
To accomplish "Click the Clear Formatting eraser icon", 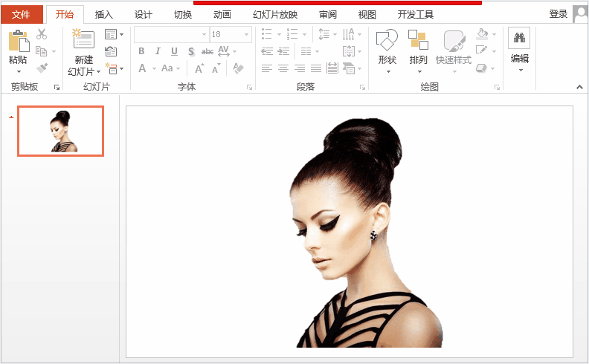I will click(238, 68).
